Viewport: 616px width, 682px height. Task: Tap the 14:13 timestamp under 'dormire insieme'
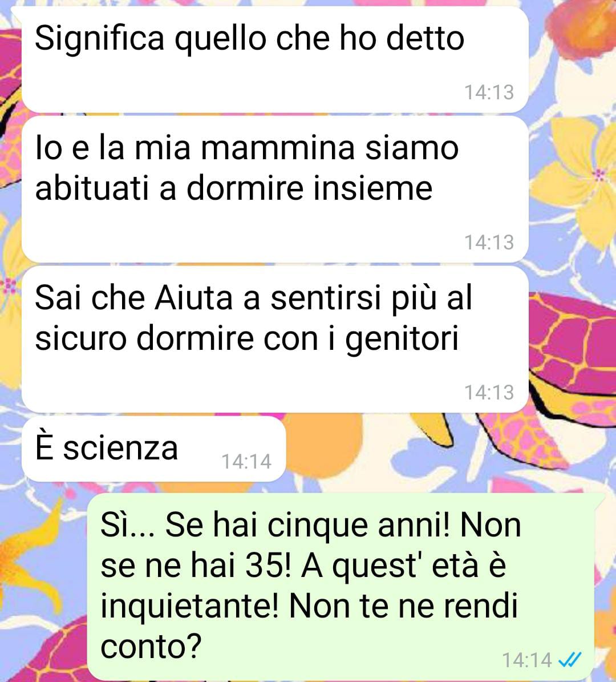point(489,242)
